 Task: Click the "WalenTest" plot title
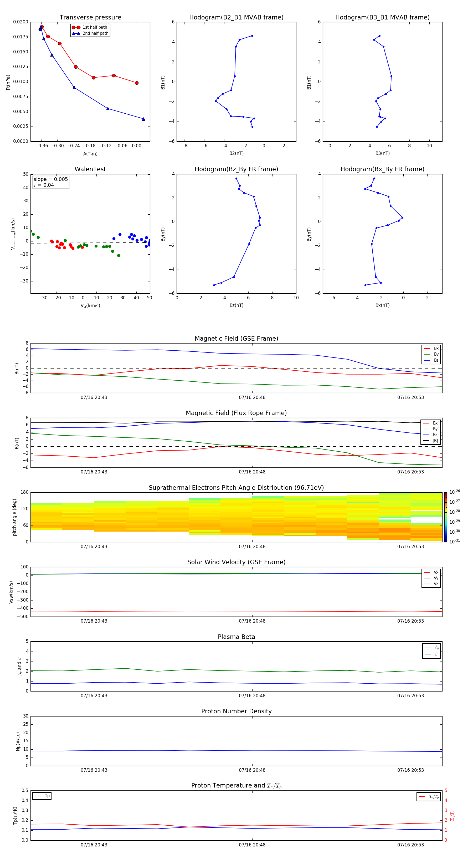pyautogui.click(x=90, y=169)
